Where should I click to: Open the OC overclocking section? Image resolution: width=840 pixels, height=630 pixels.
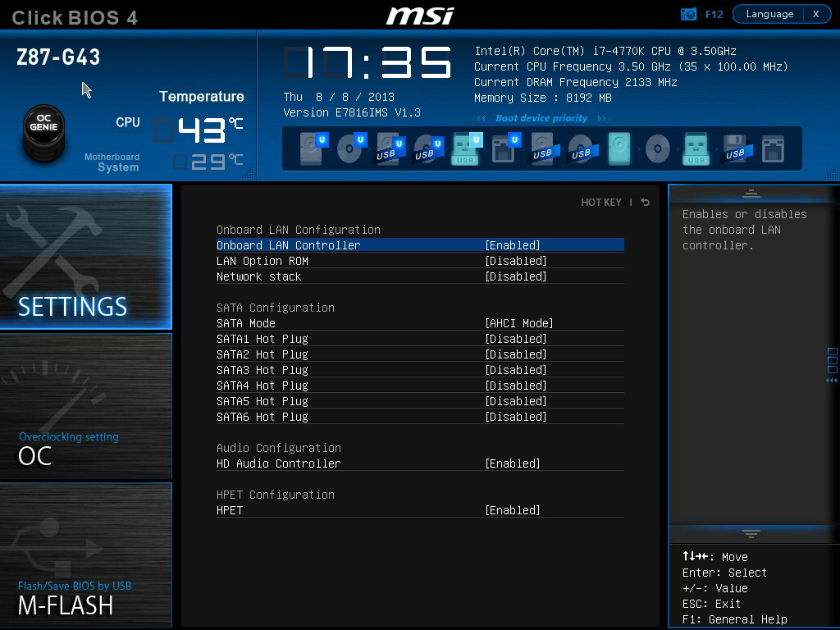pos(85,405)
